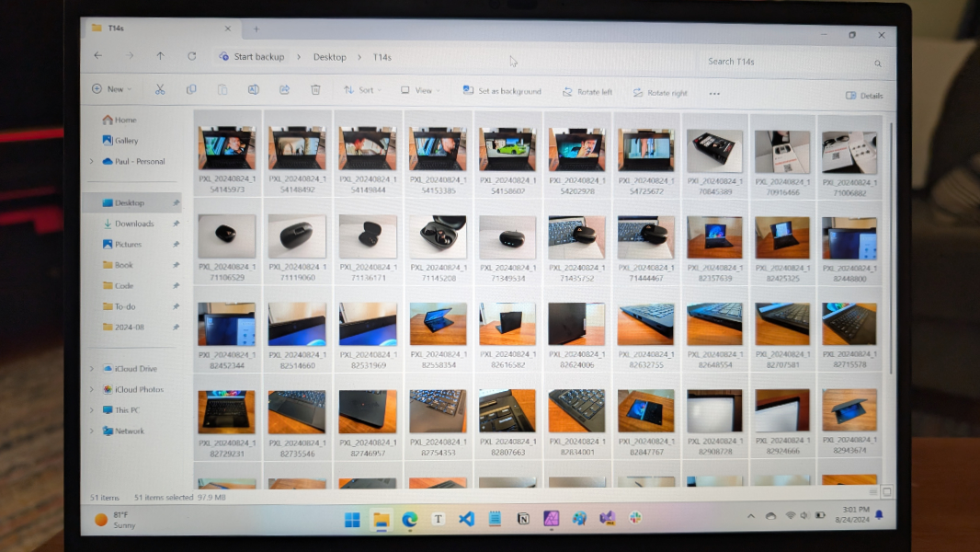Refresh the T14s folder view
This screenshot has height=552, width=980.
point(192,56)
